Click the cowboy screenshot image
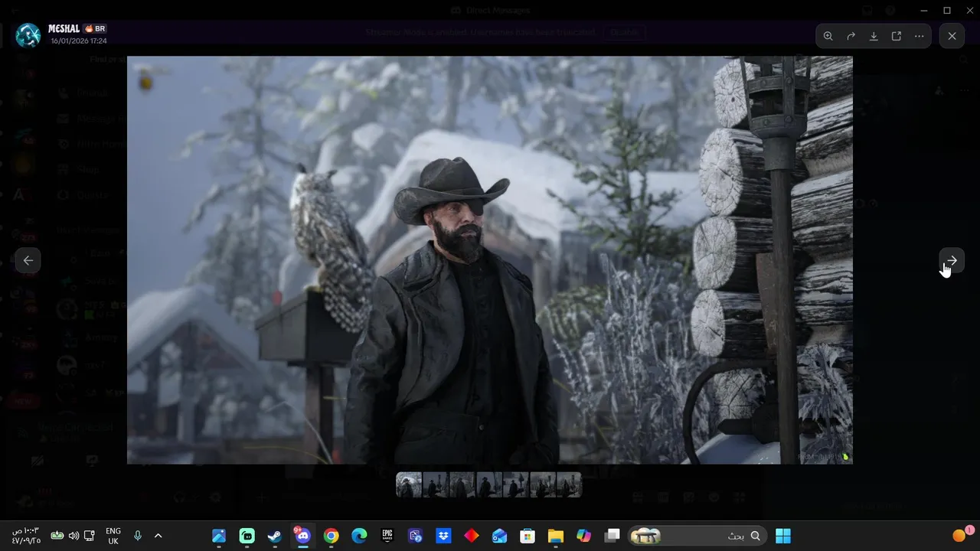Image resolution: width=980 pixels, height=551 pixels. click(x=489, y=260)
